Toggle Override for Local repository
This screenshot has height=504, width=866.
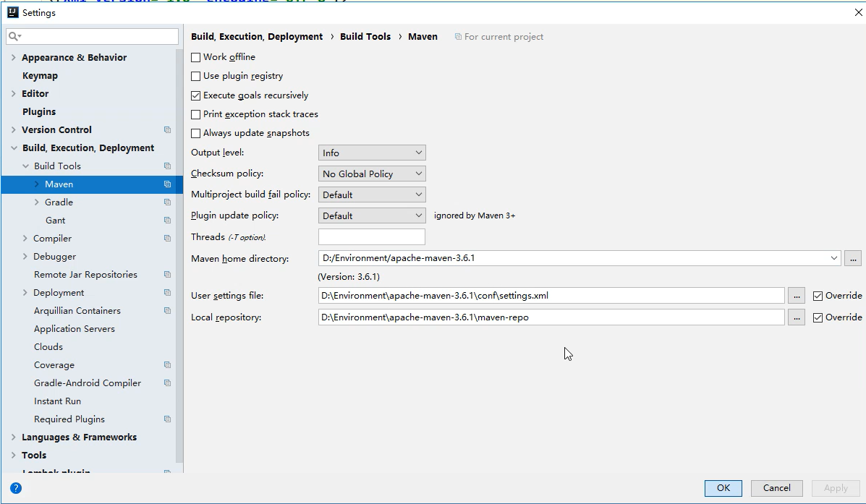(x=818, y=317)
